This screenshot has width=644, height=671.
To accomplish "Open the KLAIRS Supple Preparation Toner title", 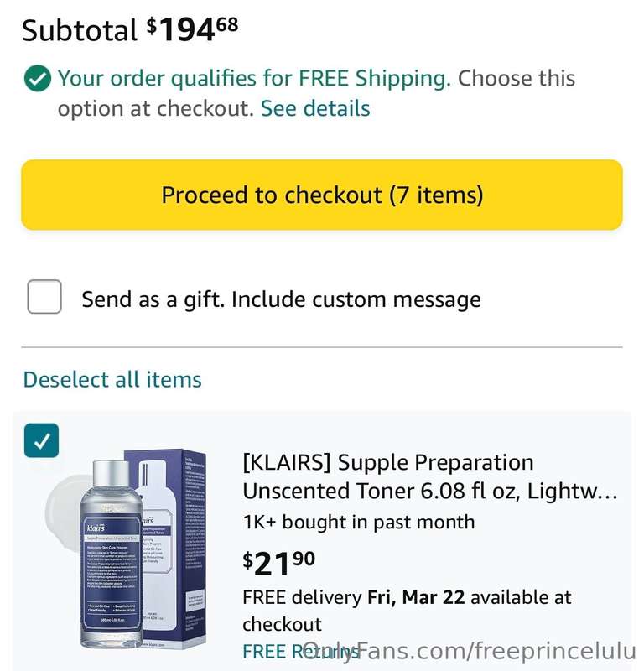I will coord(430,476).
